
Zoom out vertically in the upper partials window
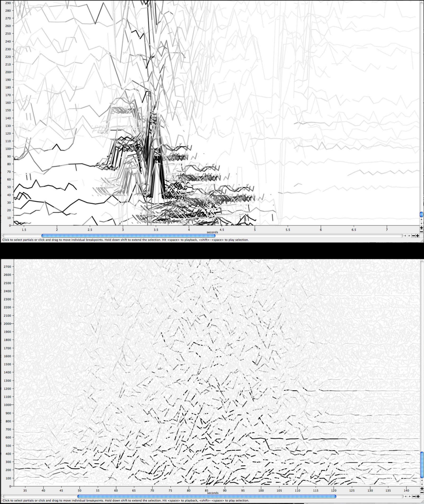click(422, 232)
